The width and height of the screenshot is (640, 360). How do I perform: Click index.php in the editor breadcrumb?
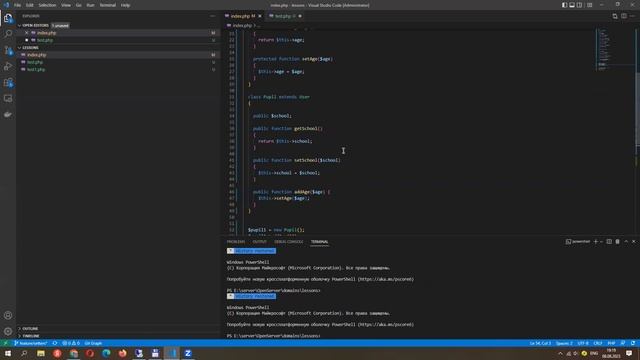(x=242, y=25)
